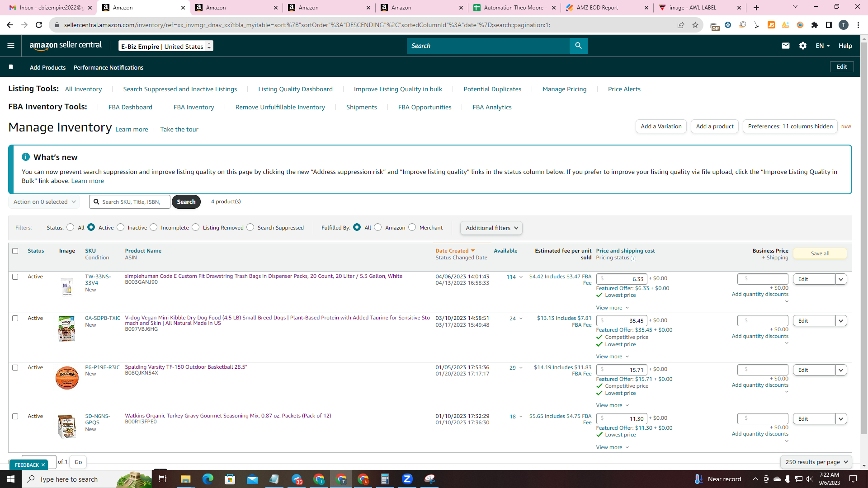868x488 pixels.
Task: Open a new browser tab
Action: click(756, 8)
